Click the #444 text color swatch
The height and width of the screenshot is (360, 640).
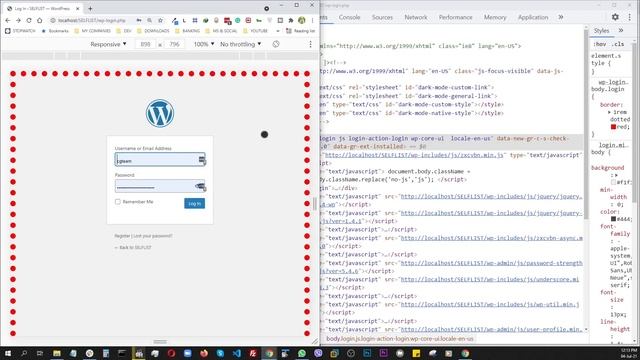coord(613,219)
